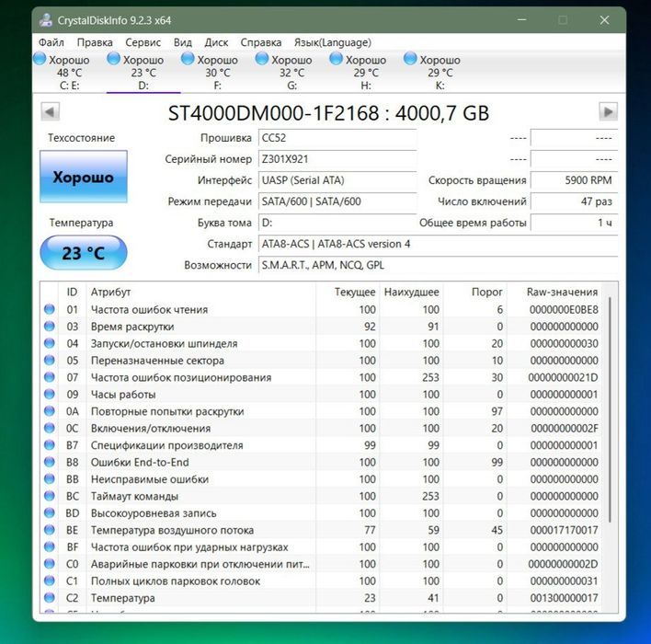This screenshot has width=651, height=644.
Task: Click status orb for Таймаут команды
Action: [50, 496]
